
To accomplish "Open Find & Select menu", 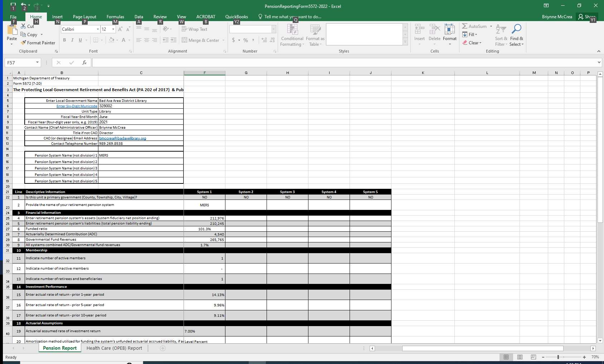I will coord(516,35).
